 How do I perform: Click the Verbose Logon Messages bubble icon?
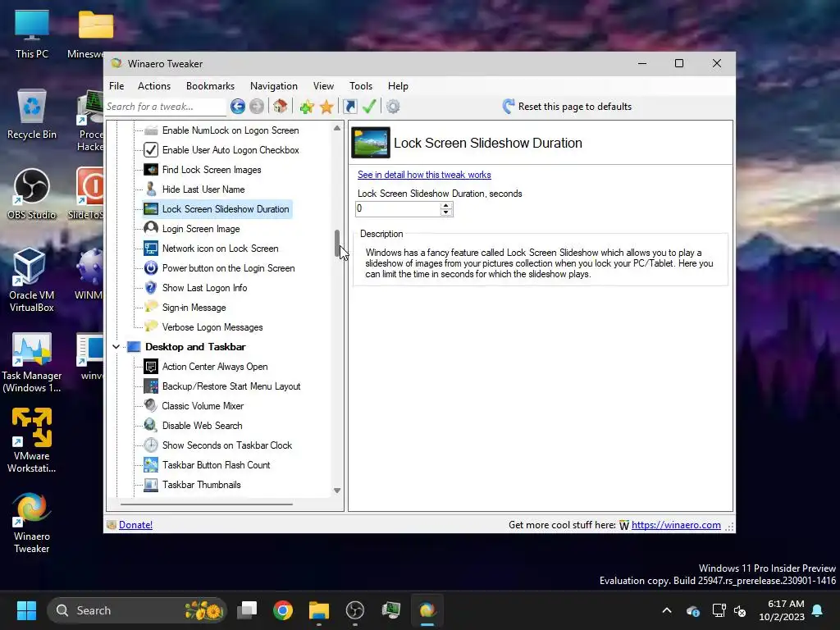point(151,326)
